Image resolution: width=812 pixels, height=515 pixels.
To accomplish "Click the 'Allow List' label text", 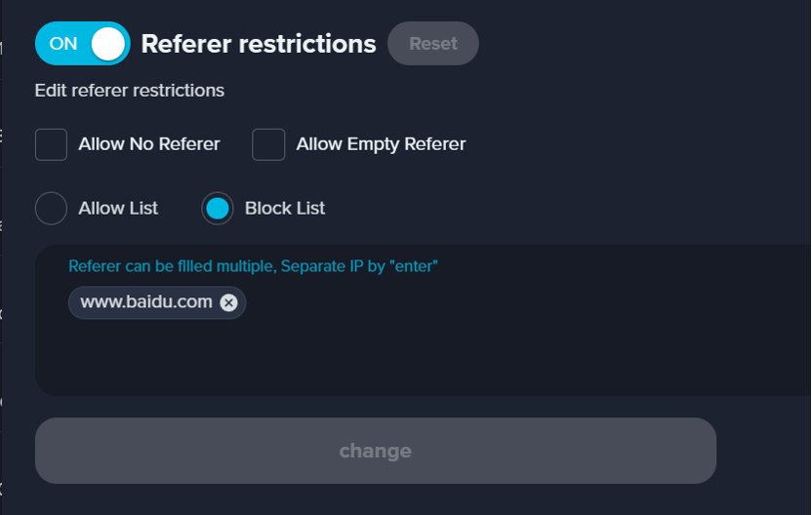I will (x=118, y=208).
